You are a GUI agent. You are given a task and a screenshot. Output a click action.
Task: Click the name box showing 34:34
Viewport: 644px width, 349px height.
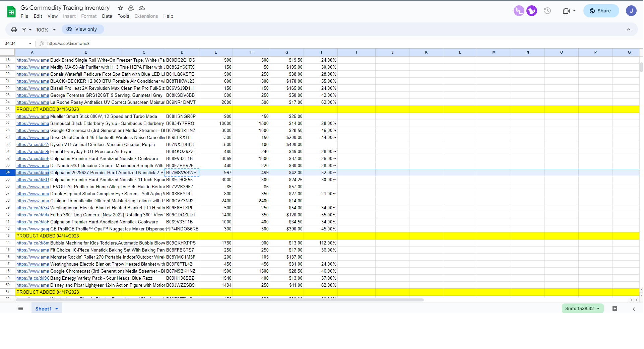(15, 44)
